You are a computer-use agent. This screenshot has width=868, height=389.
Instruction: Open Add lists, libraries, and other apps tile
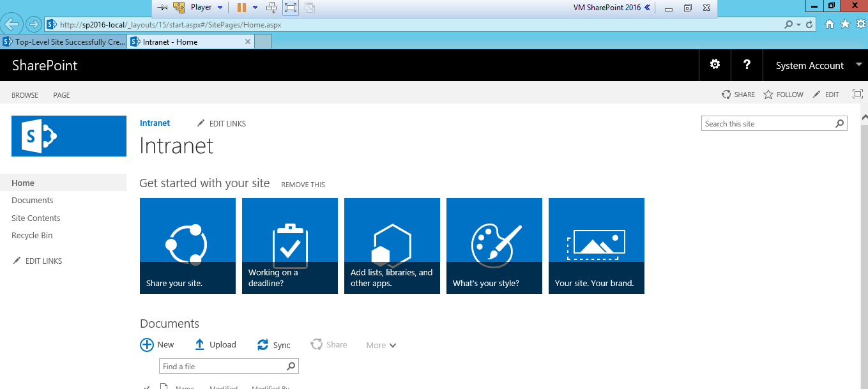(x=392, y=246)
